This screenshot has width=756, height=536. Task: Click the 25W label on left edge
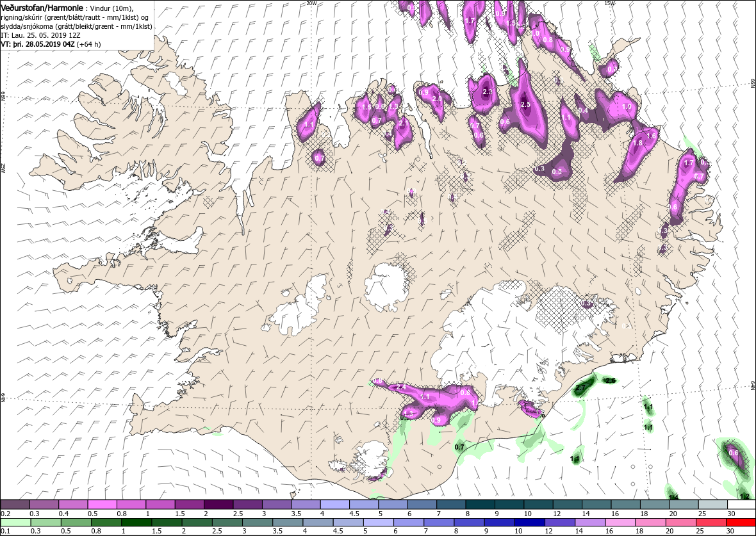pos(3,168)
